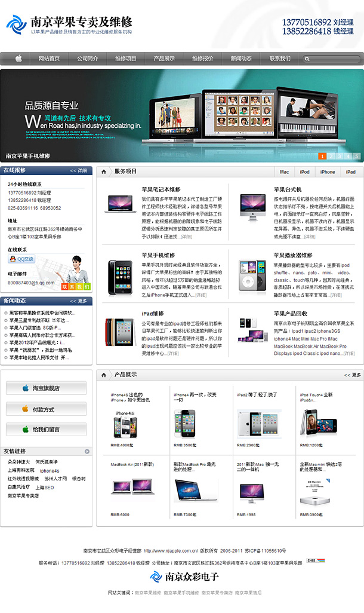The image size is (364, 613).
Task: Open the Mac mini product thumbnail
Action: [x=316, y=492]
